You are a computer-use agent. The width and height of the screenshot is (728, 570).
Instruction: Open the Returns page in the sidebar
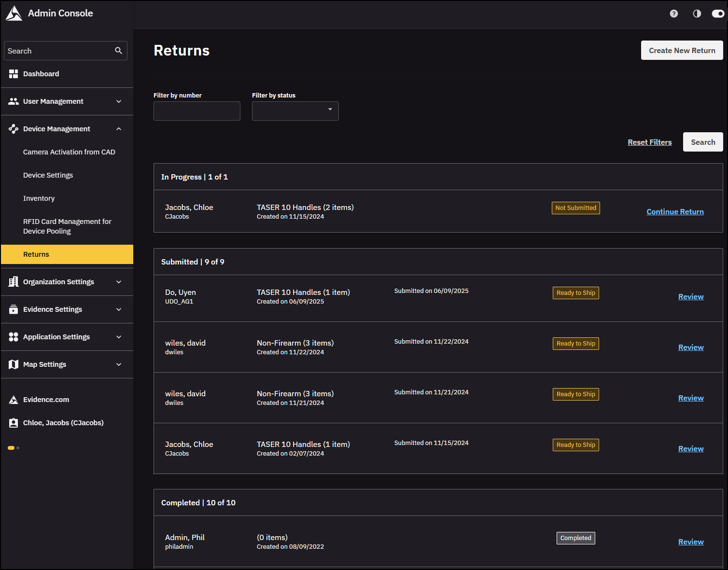(36, 254)
